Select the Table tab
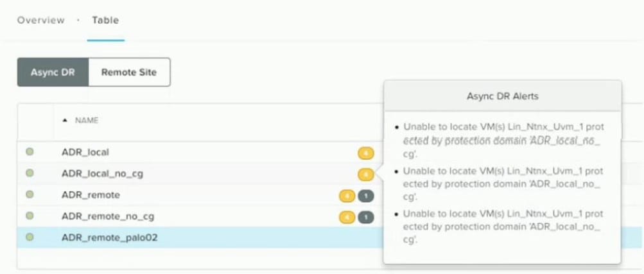The width and height of the screenshot is (644, 274). [105, 20]
